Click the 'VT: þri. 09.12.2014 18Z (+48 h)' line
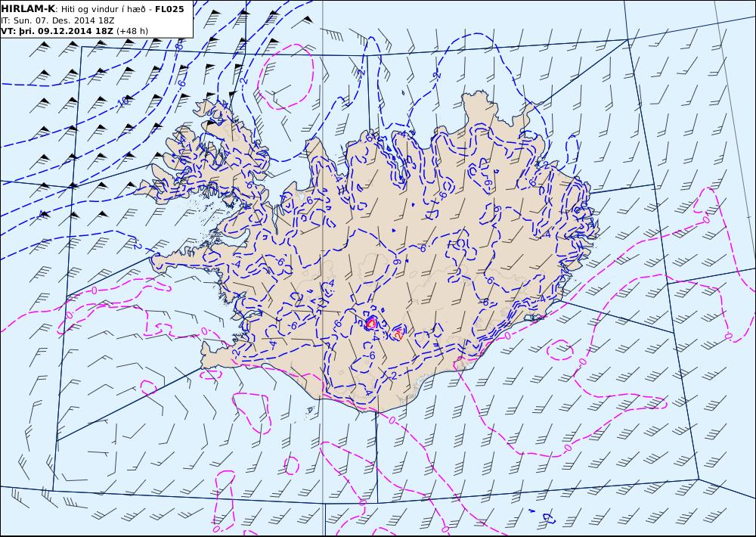This screenshot has width=756, height=537. (74, 31)
